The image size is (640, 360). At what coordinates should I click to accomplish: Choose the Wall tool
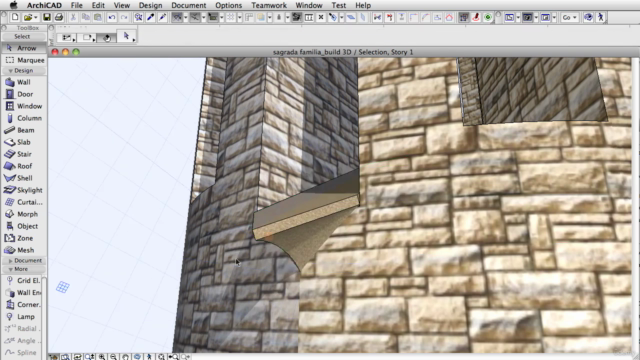coord(23,82)
